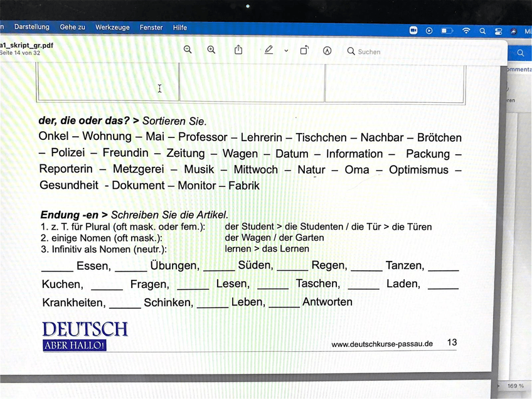Click the text 'lernen > das Lernen'

click(267, 248)
